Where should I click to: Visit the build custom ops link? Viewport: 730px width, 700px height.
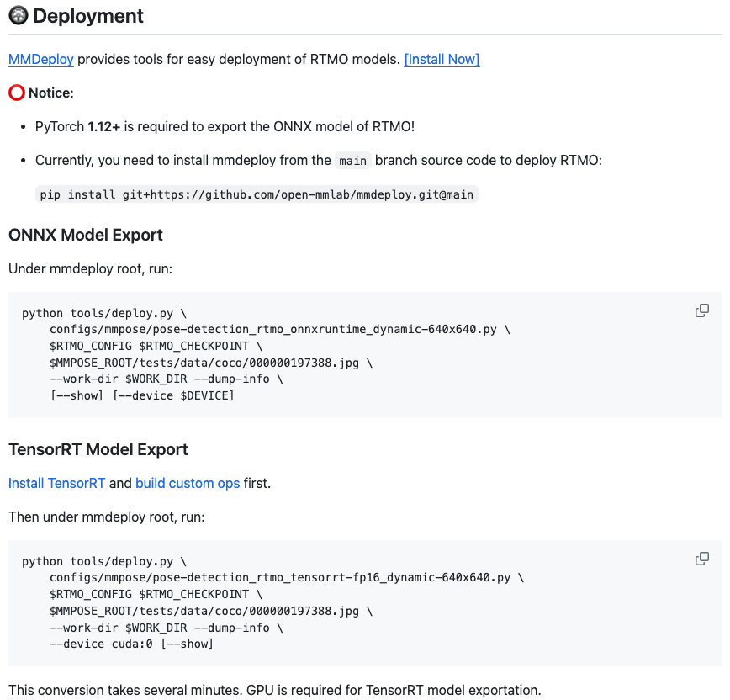coord(188,483)
